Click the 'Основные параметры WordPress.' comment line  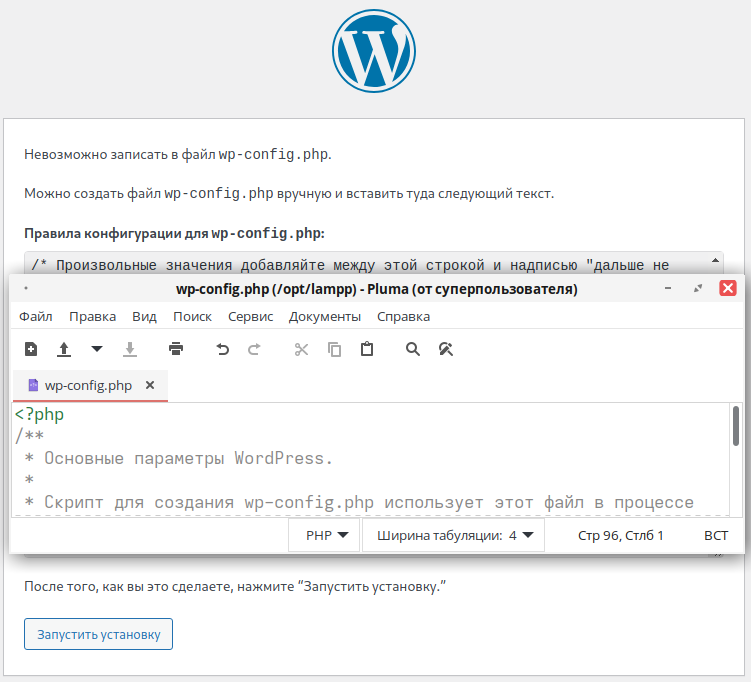click(179, 458)
